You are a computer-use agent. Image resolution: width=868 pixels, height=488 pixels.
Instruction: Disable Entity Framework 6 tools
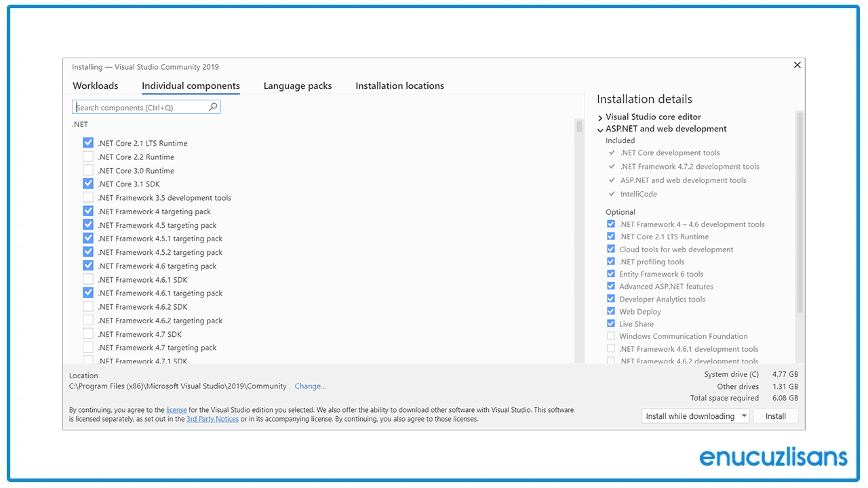tap(611, 274)
